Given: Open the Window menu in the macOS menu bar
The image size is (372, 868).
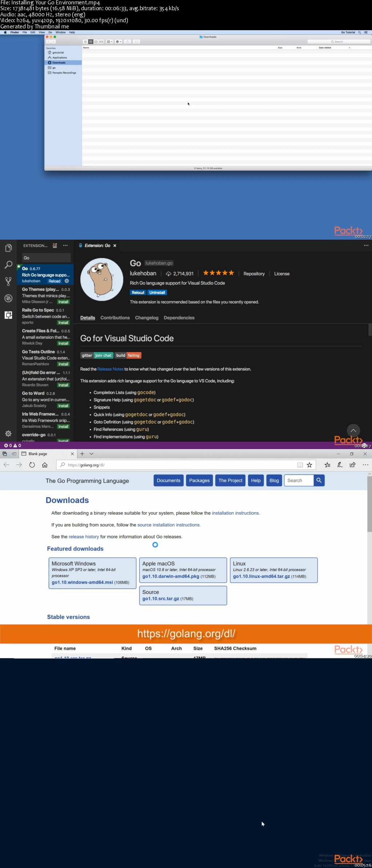Looking at the screenshot, I should [x=61, y=32].
